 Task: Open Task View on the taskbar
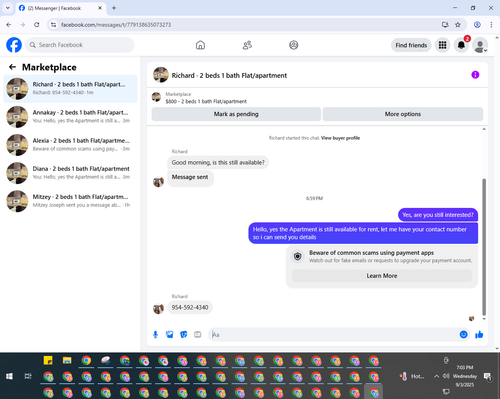[28, 376]
